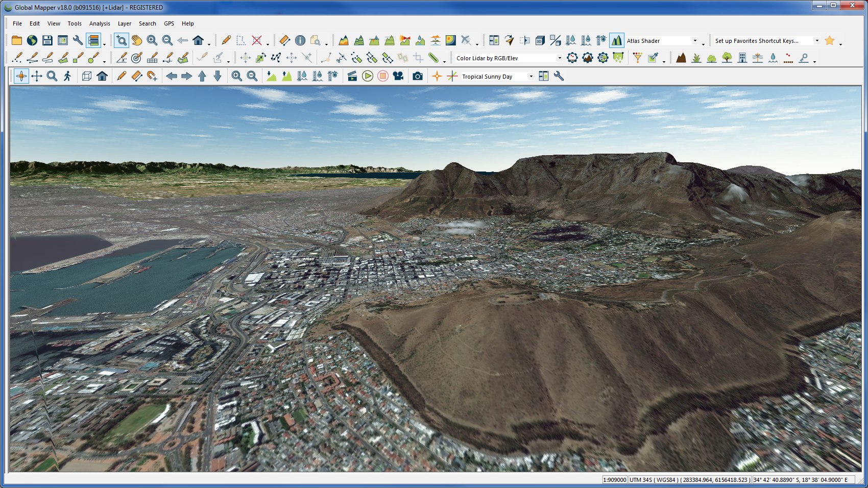868x488 pixels.
Task: Expand the Color Lidar by RGB/Elev dropdown
Action: click(560, 58)
